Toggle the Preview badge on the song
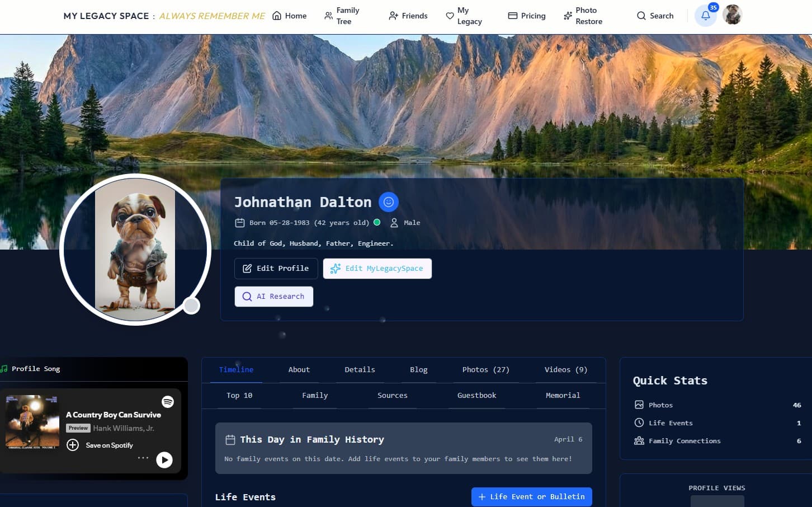 click(x=78, y=428)
